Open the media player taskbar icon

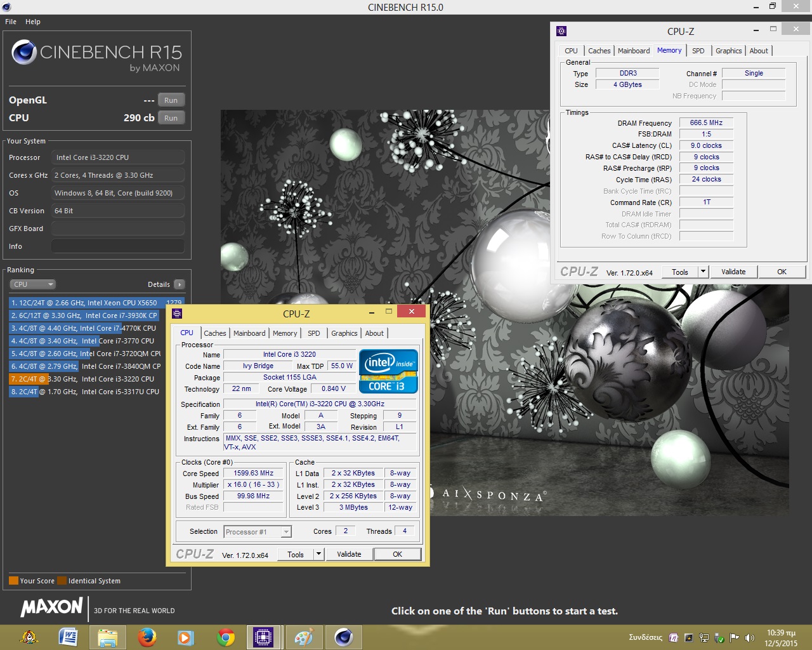[x=185, y=637]
